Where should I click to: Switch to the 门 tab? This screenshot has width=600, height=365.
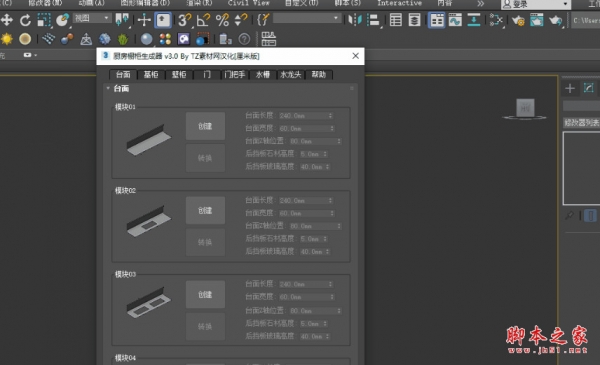pos(207,75)
